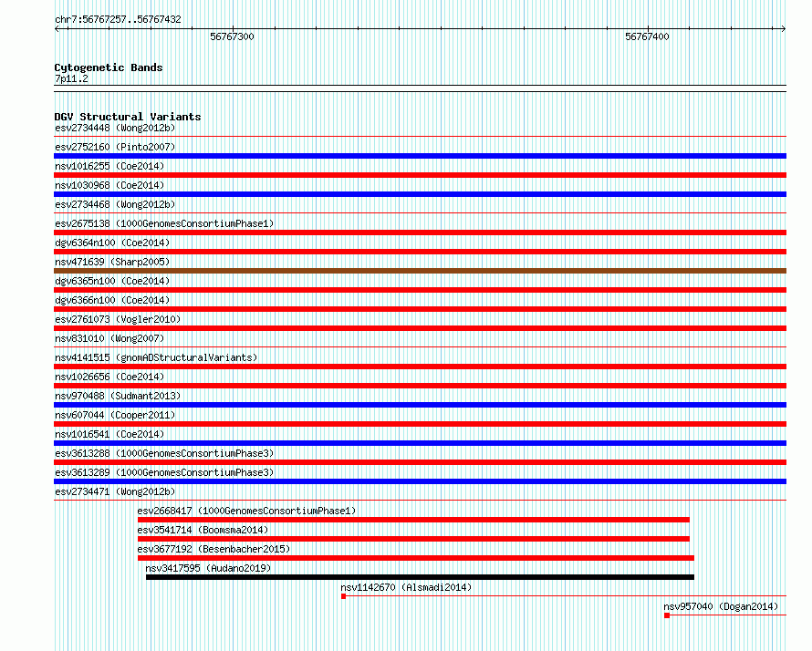The image size is (812, 651).
Task: Select the brown nsv471639 Sharp2005 variant bar
Action: click(x=420, y=271)
